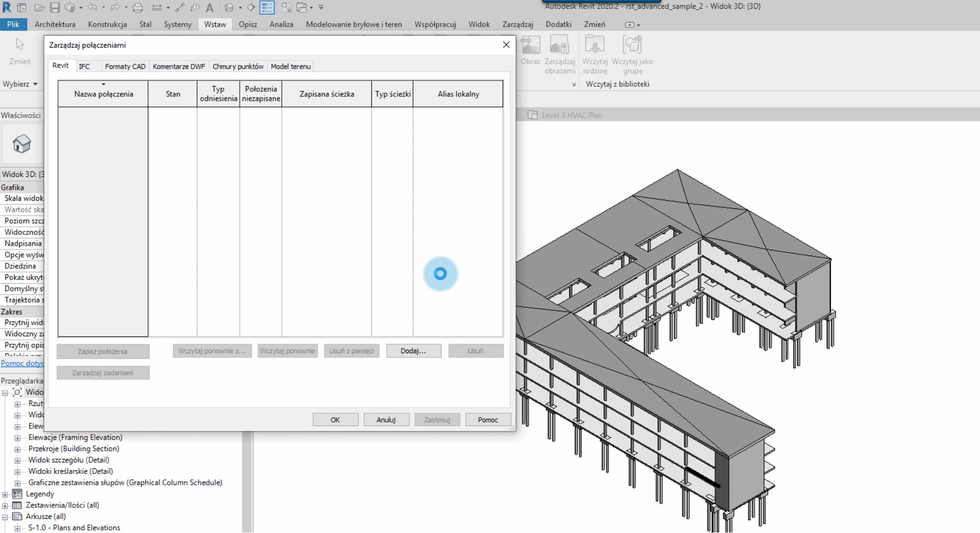Switch to the IFC tab in dialog
Image resolution: width=980 pixels, height=533 pixels.
[84, 66]
